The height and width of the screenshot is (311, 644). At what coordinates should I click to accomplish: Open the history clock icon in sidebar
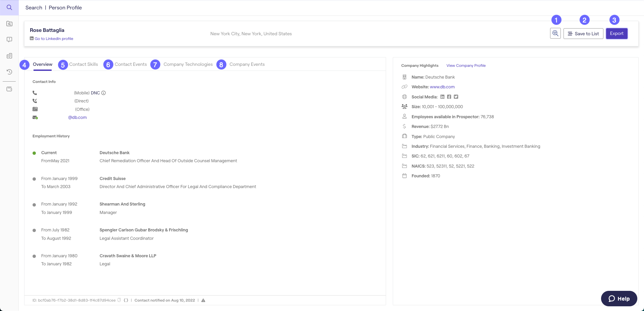9,72
